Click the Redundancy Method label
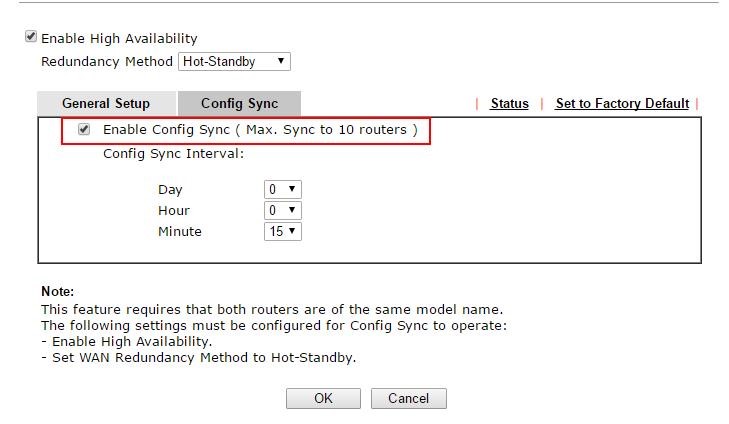 pos(107,61)
